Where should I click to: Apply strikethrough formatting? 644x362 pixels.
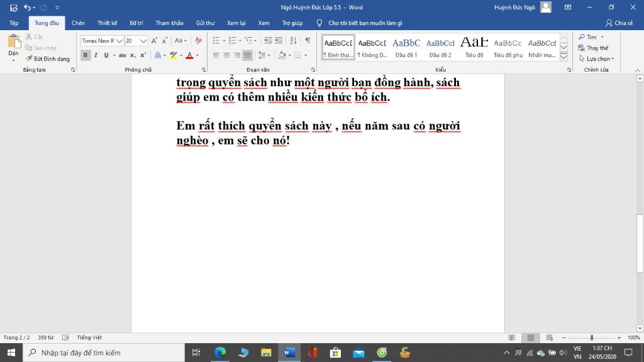point(123,55)
